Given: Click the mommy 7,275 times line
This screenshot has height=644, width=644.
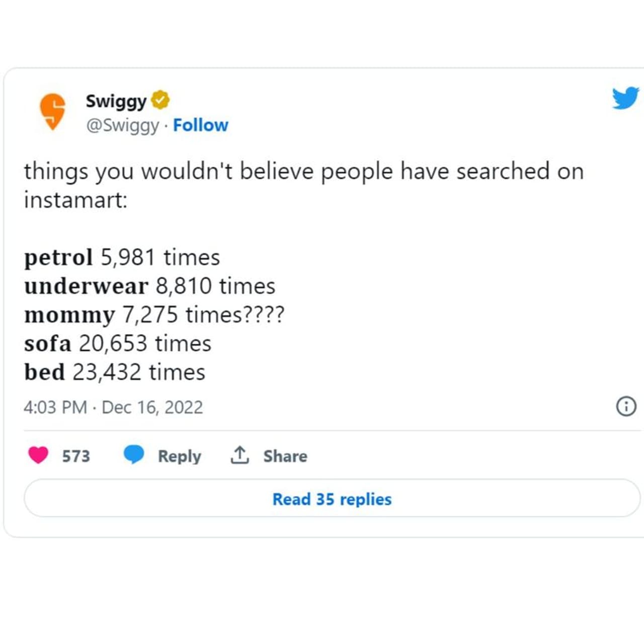Looking at the screenshot, I should 154,315.
